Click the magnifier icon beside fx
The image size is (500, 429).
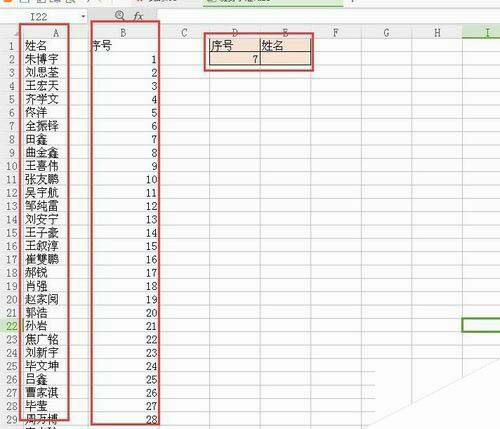pyautogui.click(x=120, y=15)
